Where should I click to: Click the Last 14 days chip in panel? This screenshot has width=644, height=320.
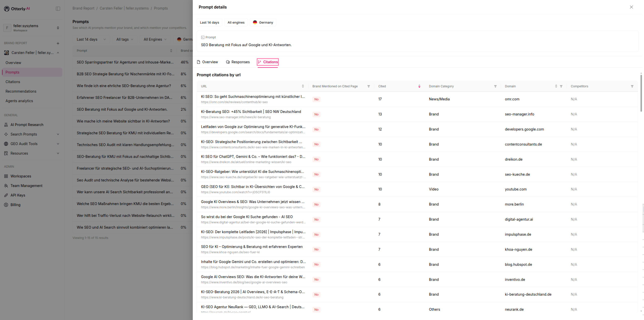point(209,22)
